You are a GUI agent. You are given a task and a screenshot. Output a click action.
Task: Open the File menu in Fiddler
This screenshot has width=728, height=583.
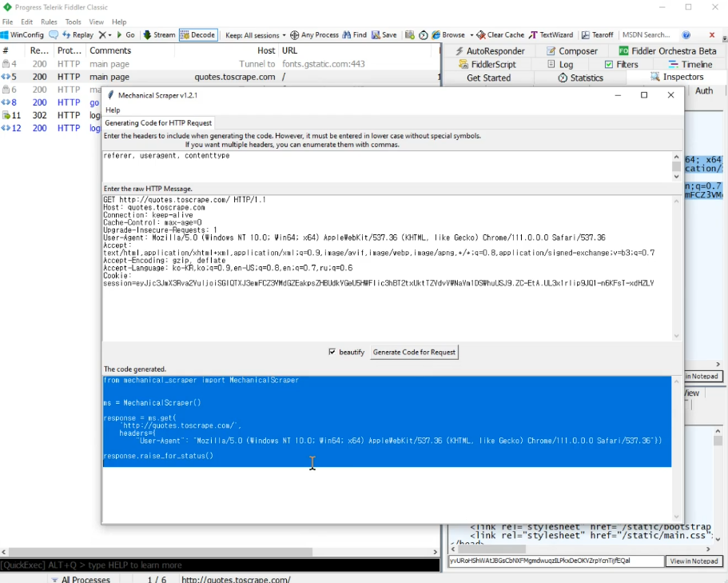(7, 22)
